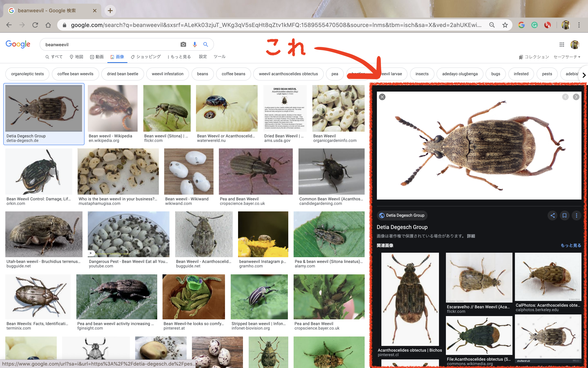The height and width of the screenshot is (368, 588).
Task: Go to next image in preview
Action: (x=576, y=97)
